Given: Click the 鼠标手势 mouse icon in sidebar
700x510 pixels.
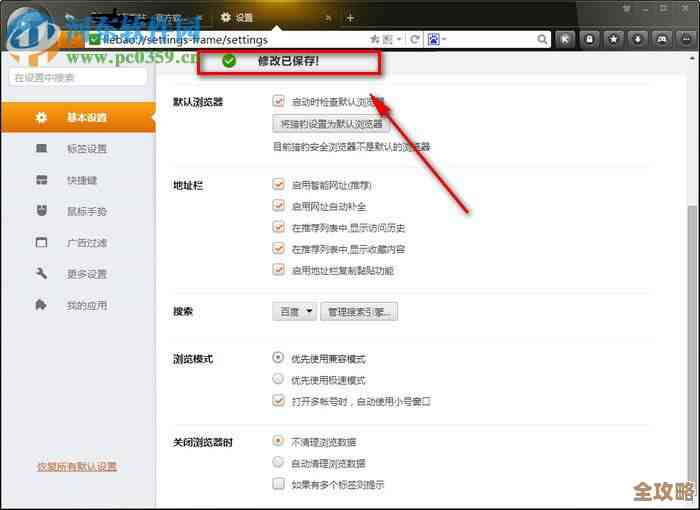Looking at the screenshot, I should click(x=41, y=211).
